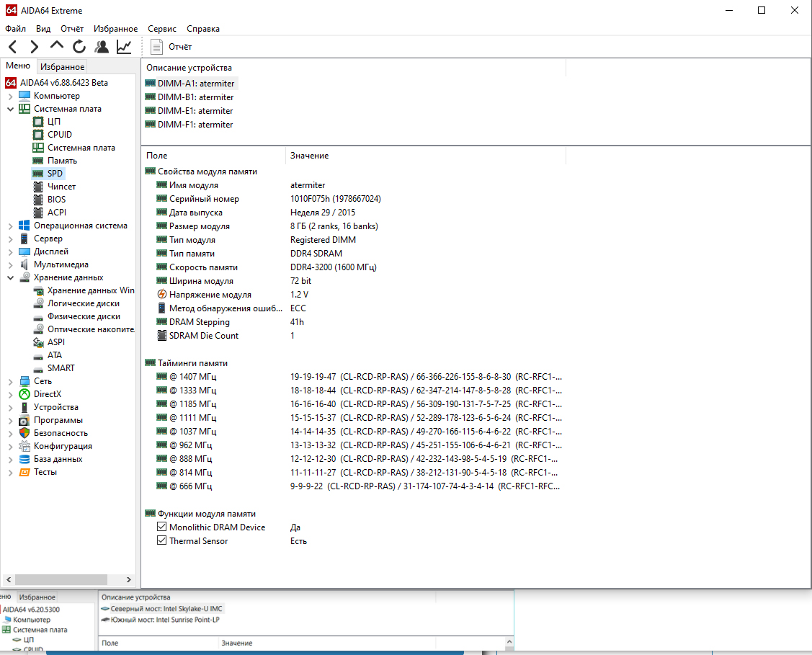812x655 pixels.
Task: Open Память in the sidebar tree
Action: (x=62, y=161)
